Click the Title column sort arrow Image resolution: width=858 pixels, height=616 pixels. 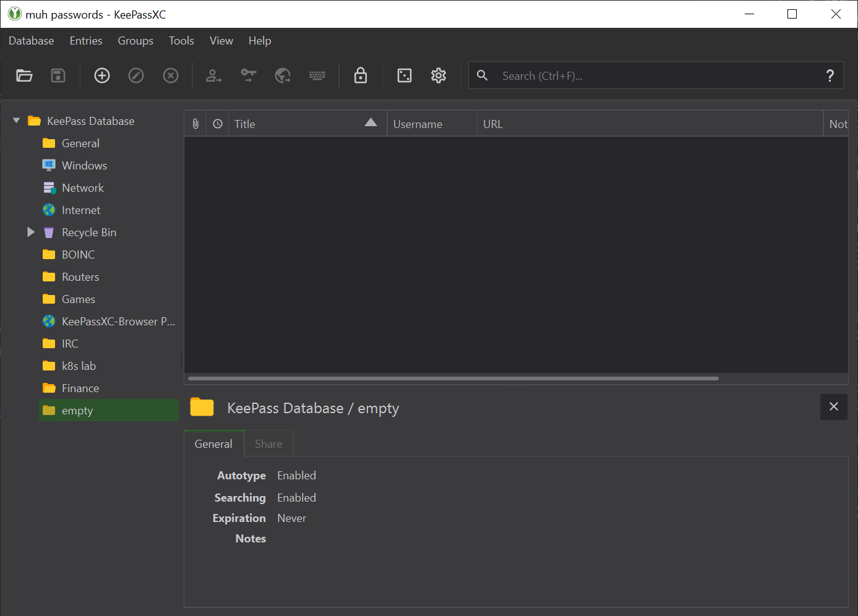coord(370,122)
